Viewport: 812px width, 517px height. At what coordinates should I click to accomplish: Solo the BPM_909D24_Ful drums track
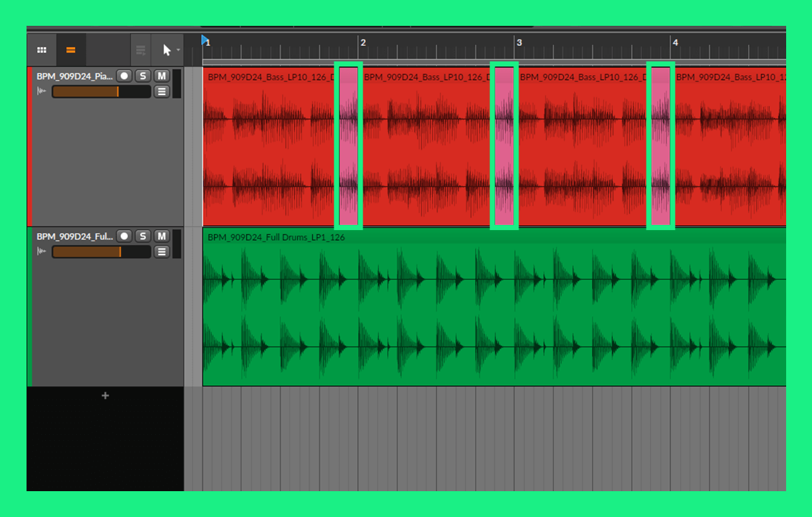tap(143, 237)
